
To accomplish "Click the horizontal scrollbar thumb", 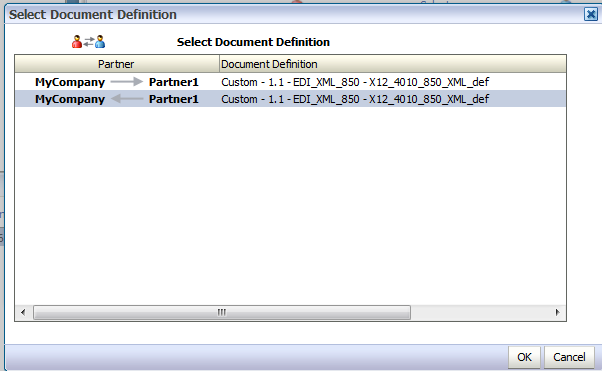I will 222,312.
